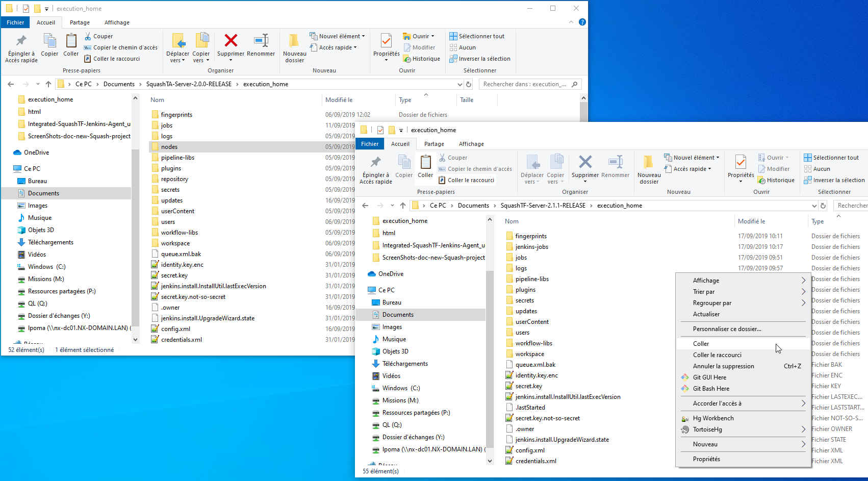Image resolution: width=868 pixels, height=481 pixels.
Task: Click Propriétés icon in front window ribbon
Action: [741, 162]
